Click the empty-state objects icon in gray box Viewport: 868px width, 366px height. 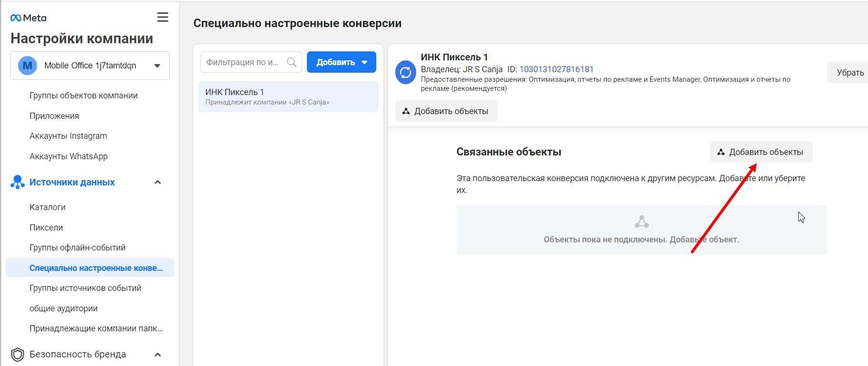coord(642,222)
